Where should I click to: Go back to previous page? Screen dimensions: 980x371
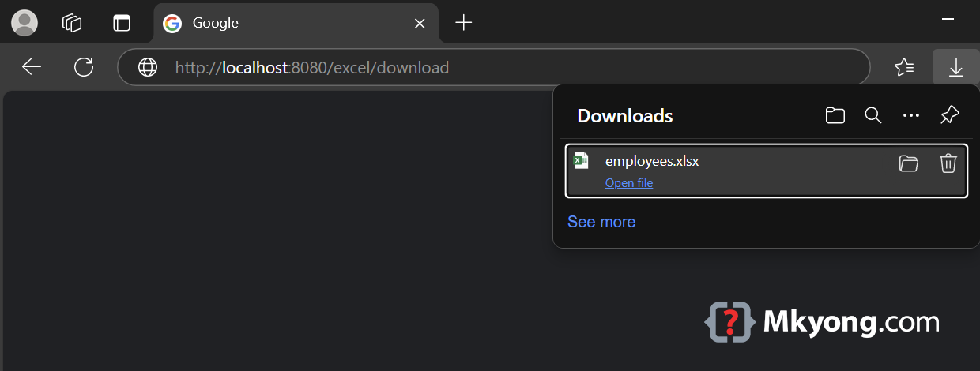pos(32,67)
